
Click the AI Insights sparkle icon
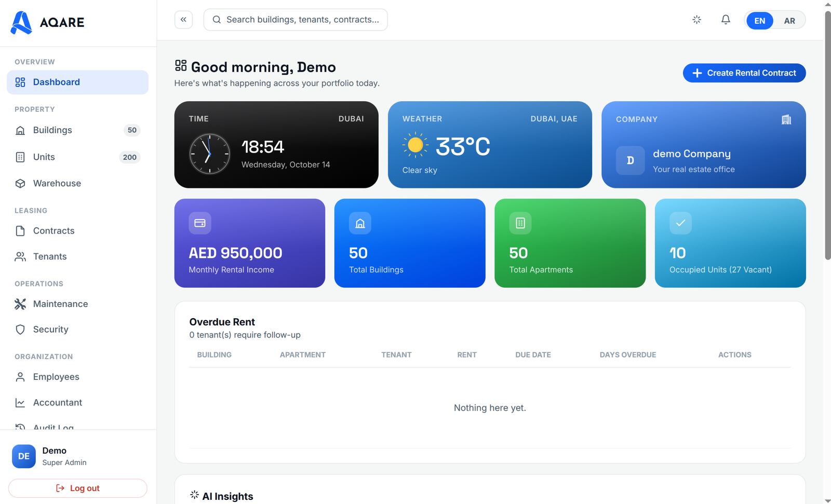[194, 495]
